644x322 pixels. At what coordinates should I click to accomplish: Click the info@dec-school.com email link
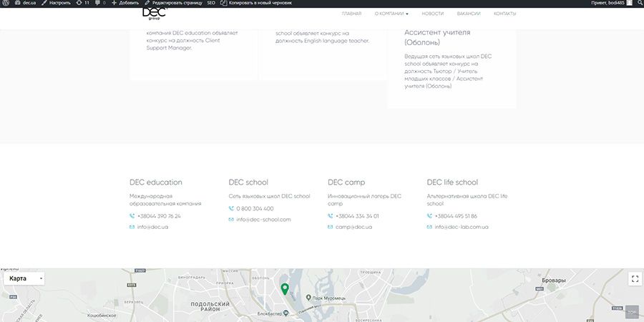(x=263, y=219)
